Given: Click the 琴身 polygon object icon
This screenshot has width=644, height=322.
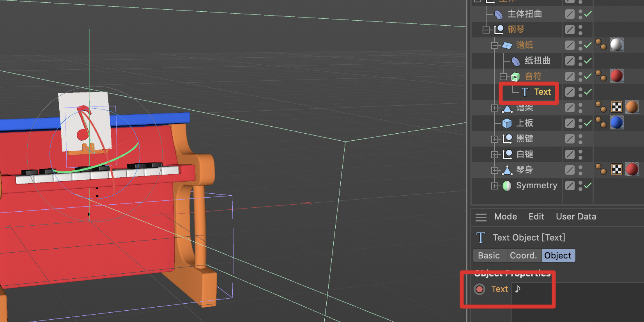Looking at the screenshot, I should point(507,170).
